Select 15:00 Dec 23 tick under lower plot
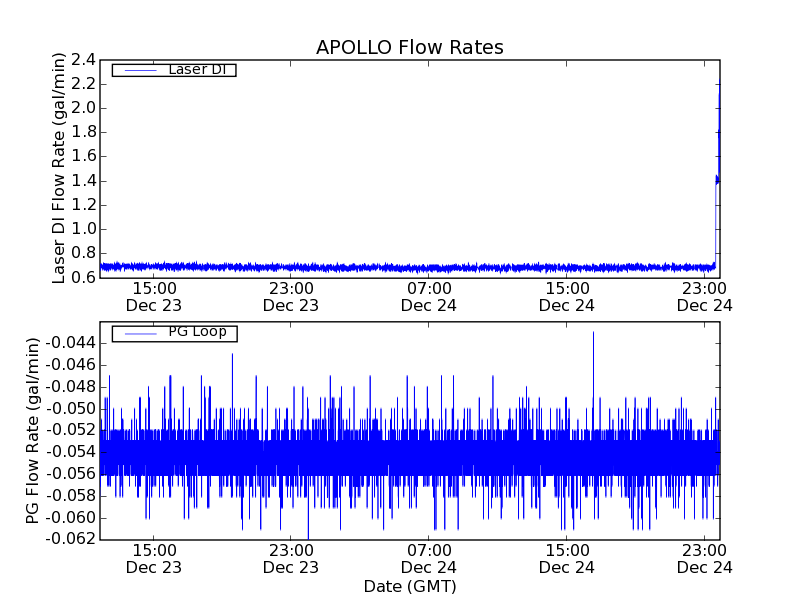This screenshot has height=600, width=800. [x=154, y=558]
